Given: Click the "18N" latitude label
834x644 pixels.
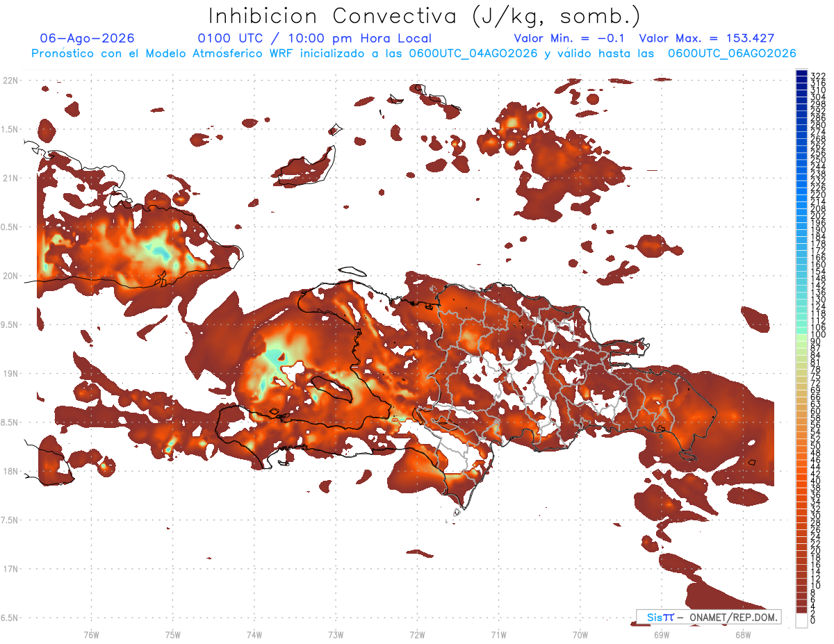Looking at the screenshot, I should pos(10,471).
